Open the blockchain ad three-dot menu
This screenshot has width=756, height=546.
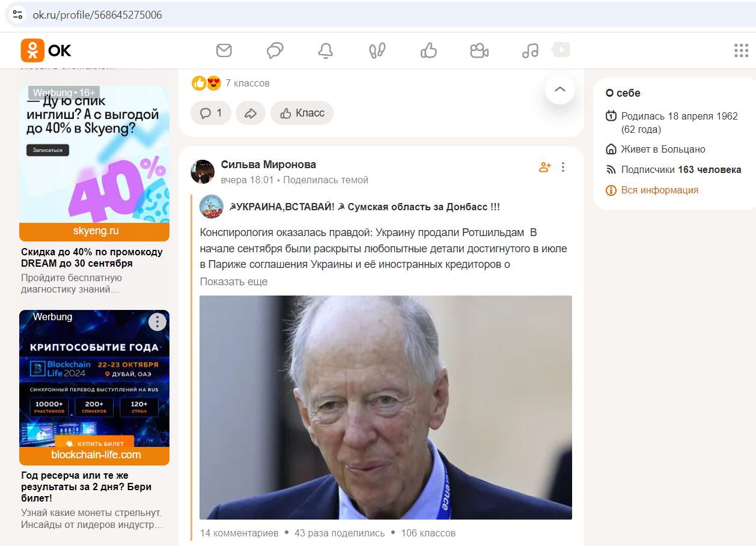157,322
